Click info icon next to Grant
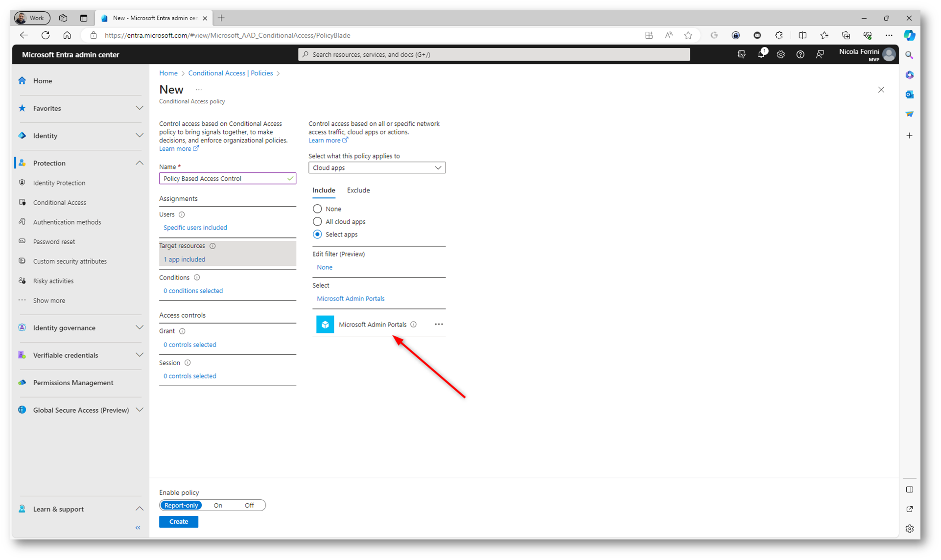This screenshot has height=560, width=941. [x=182, y=331]
